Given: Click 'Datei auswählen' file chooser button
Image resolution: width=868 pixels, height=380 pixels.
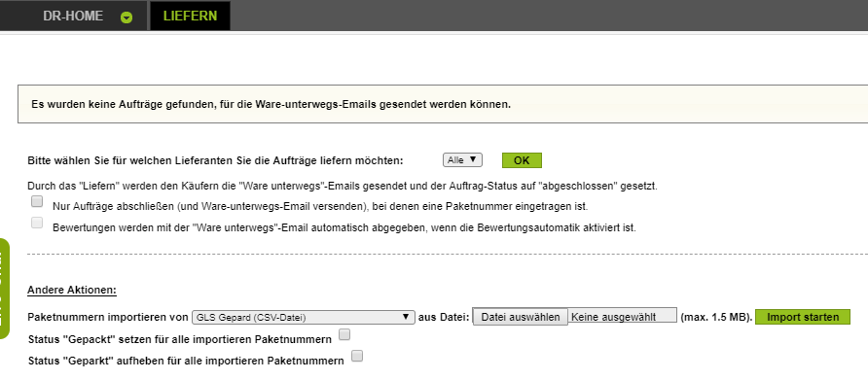Looking at the screenshot, I should click(x=520, y=317).
